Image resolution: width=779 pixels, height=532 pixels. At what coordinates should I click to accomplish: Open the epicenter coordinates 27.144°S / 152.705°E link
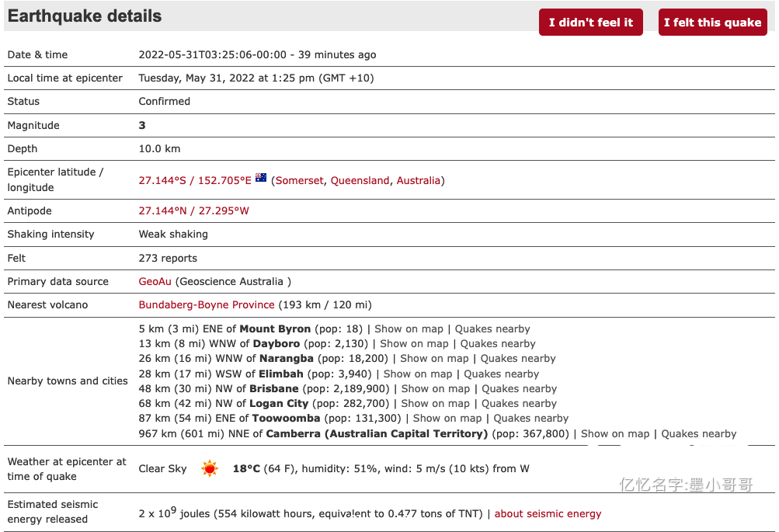195,180
